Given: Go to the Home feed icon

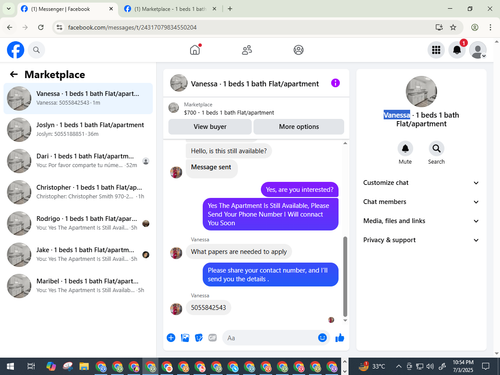Looking at the screenshot, I should (x=195, y=50).
